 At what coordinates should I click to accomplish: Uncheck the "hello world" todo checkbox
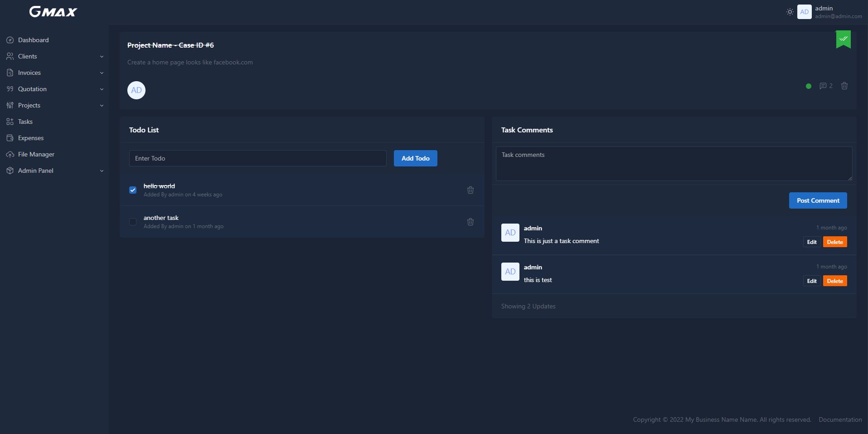coord(133,190)
